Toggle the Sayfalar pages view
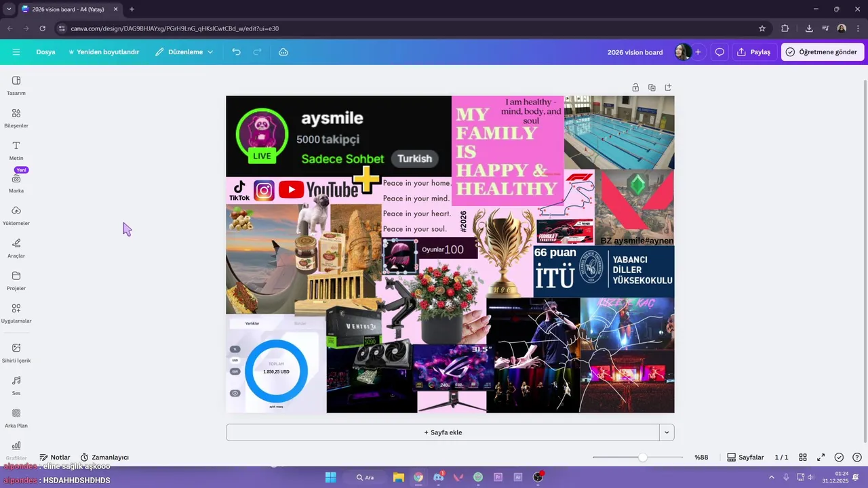The width and height of the screenshot is (868, 488). [746, 457]
